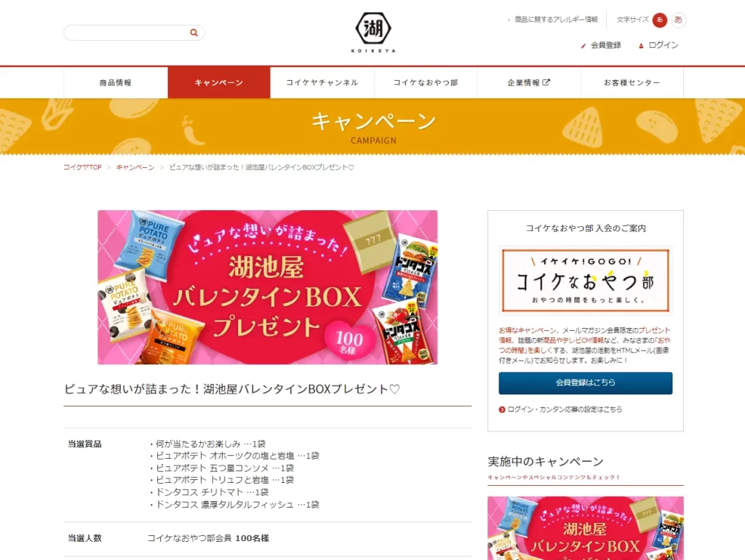Select the outlined あ text-size button

[679, 20]
